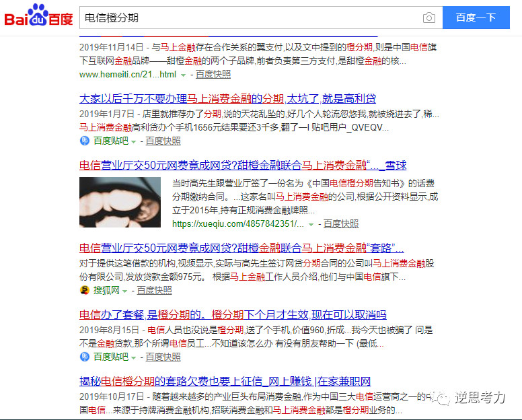Open 百度快照 for the 2019年1月7日 result
This screenshot has height=420, width=522.
point(163,141)
